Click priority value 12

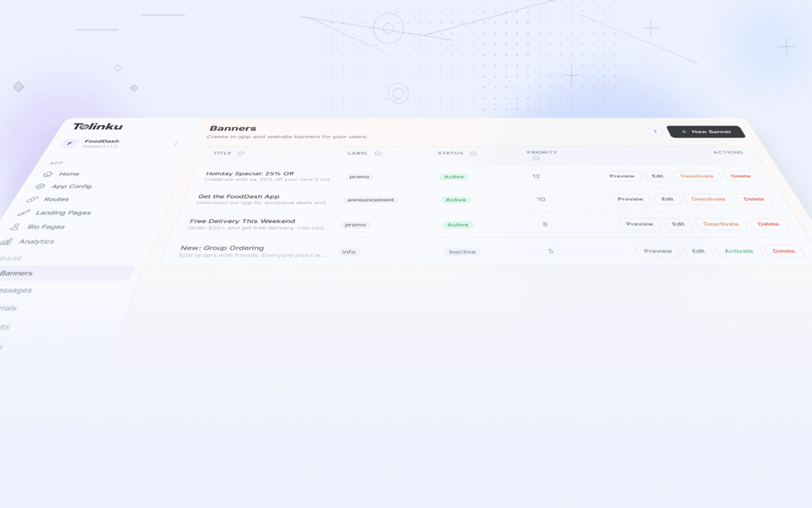click(x=536, y=176)
